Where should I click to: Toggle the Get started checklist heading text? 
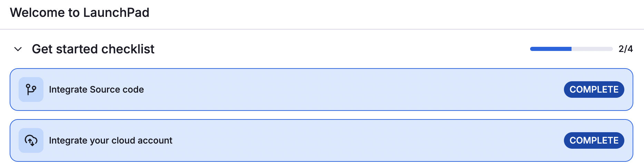[93, 49]
